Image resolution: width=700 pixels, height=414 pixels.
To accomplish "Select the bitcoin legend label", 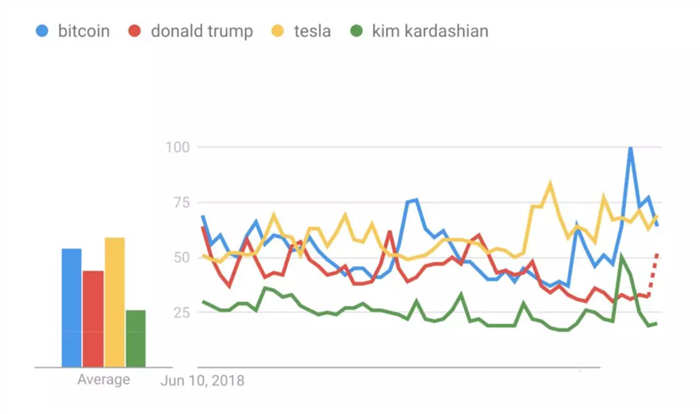I will 84,31.
